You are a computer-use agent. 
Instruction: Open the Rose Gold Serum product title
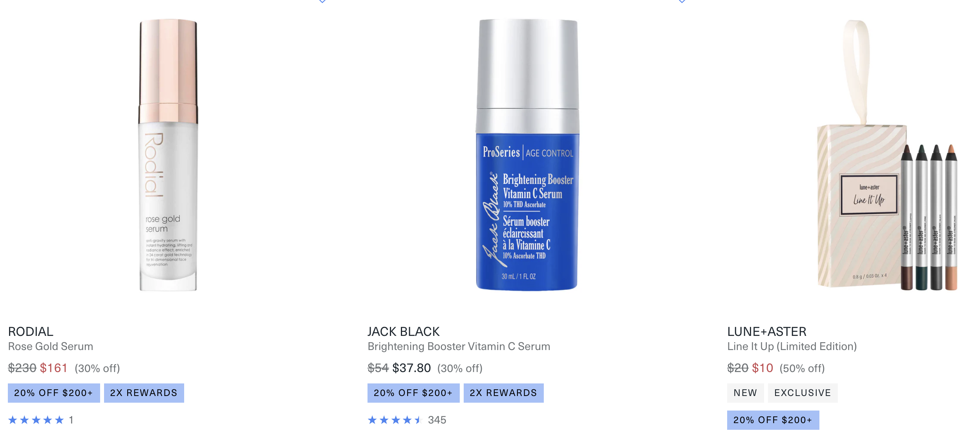click(51, 346)
